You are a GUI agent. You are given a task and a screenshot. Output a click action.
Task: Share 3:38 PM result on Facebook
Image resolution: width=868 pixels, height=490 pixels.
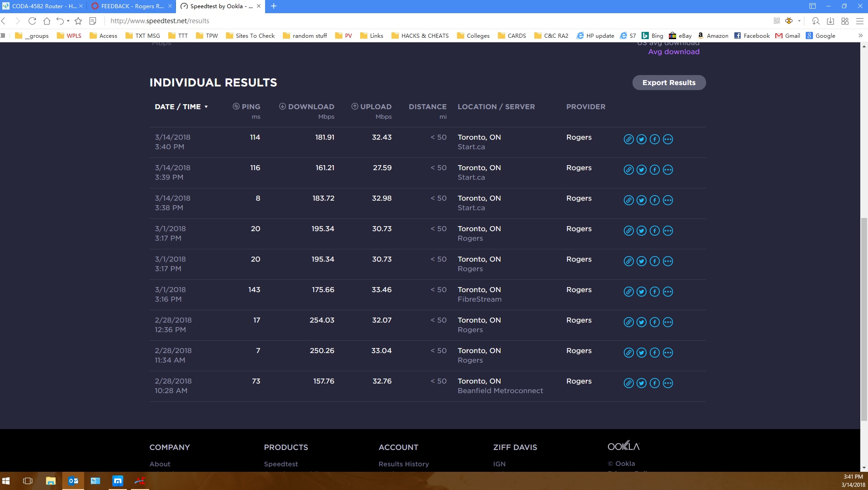[655, 200]
